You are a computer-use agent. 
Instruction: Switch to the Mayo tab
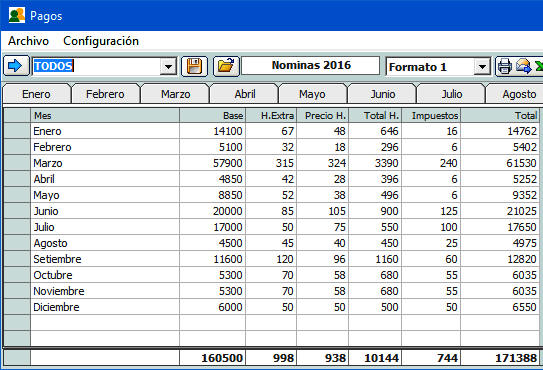(x=312, y=94)
